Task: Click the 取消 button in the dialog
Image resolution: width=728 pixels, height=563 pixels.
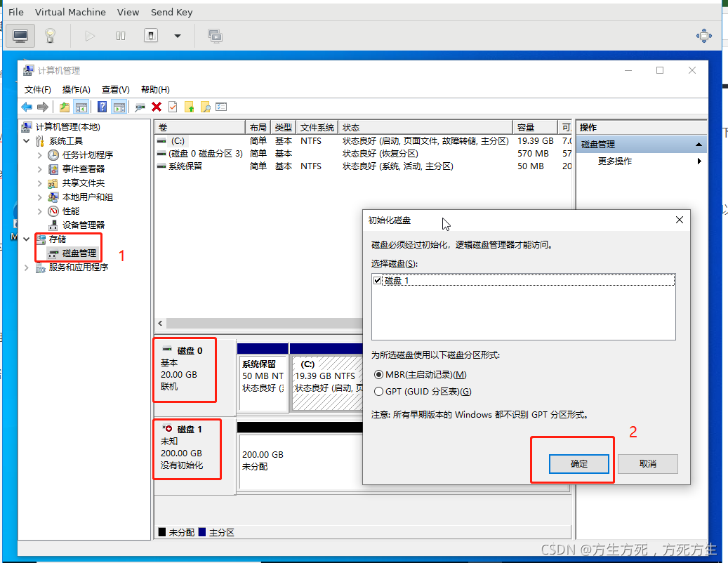Action: pyautogui.click(x=647, y=463)
